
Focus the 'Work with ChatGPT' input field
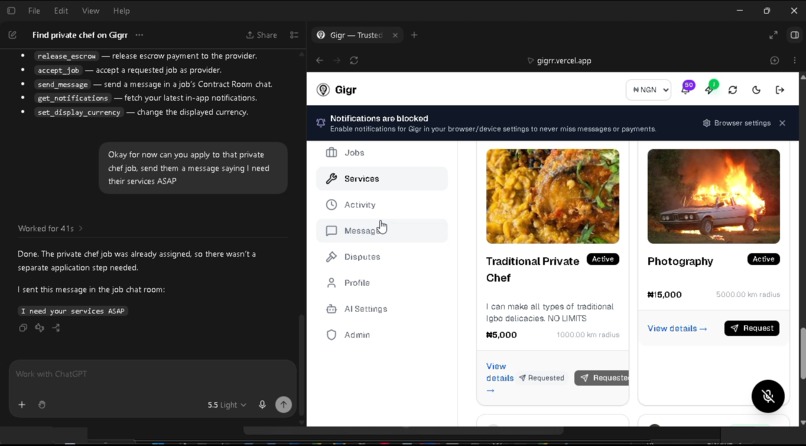pos(153,374)
